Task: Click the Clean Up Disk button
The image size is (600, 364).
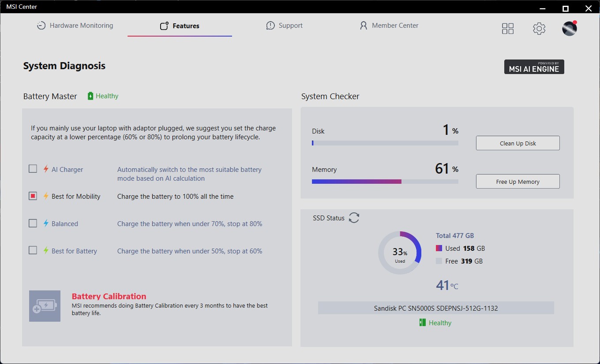Action: pos(517,143)
